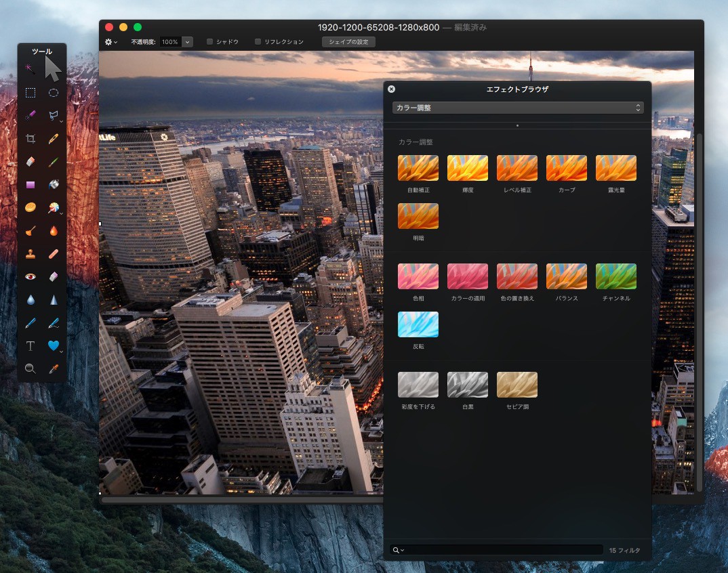Select the 明暗 effect thumbnail
The image size is (728, 573).
[x=418, y=216]
